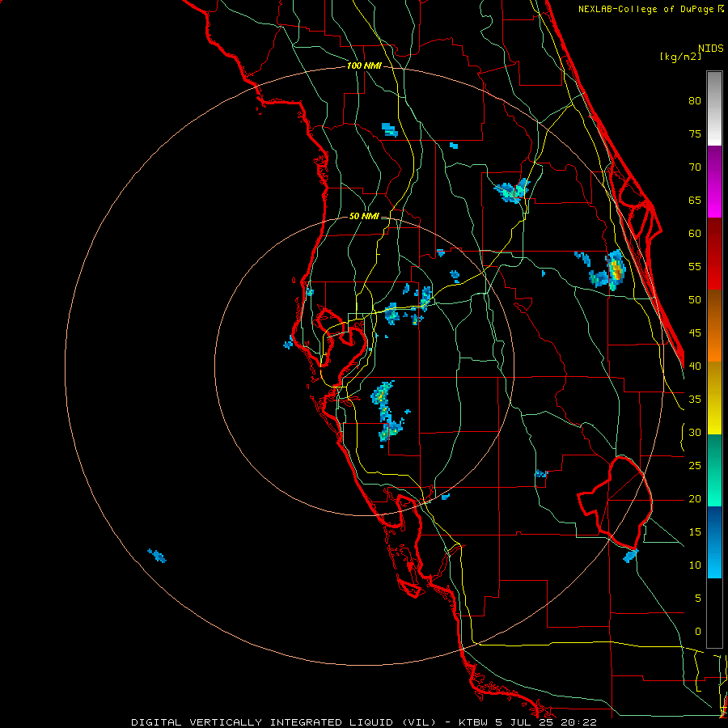The width and height of the screenshot is (728, 728).
Task: Click the scale value 15
Action: (695, 532)
